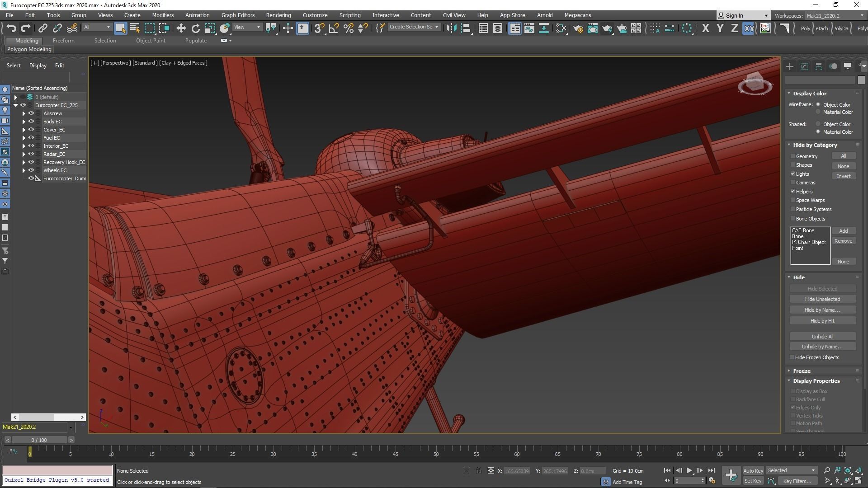Open the Rendering menu
This screenshot has height=488, width=868.
point(278,15)
